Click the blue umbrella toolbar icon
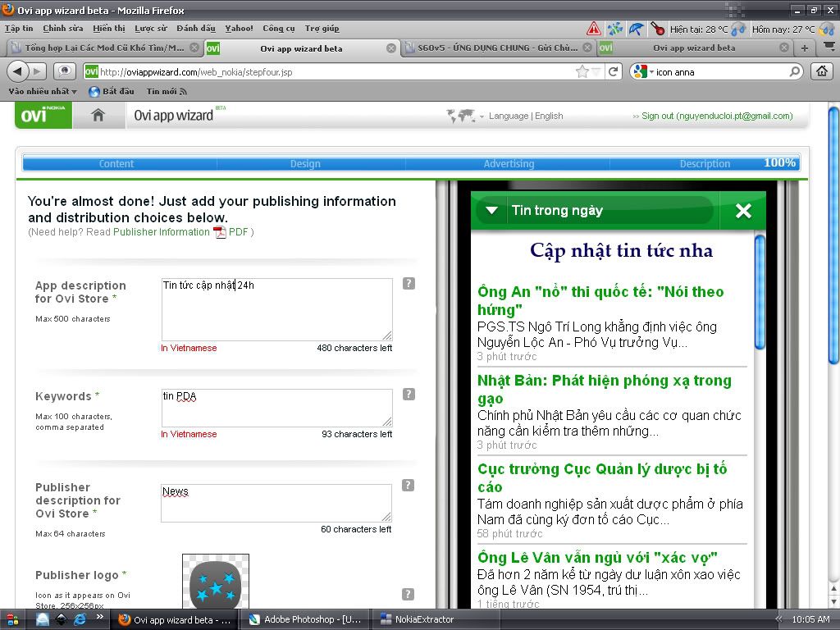Image resolution: width=840 pixels, height=630 pixels. 636,29
